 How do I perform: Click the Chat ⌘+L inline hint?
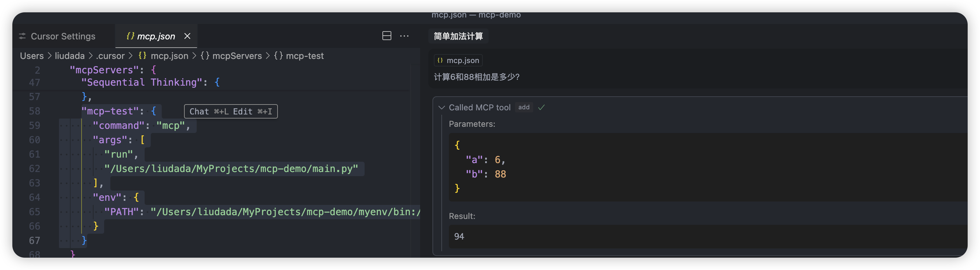point(209,111)
